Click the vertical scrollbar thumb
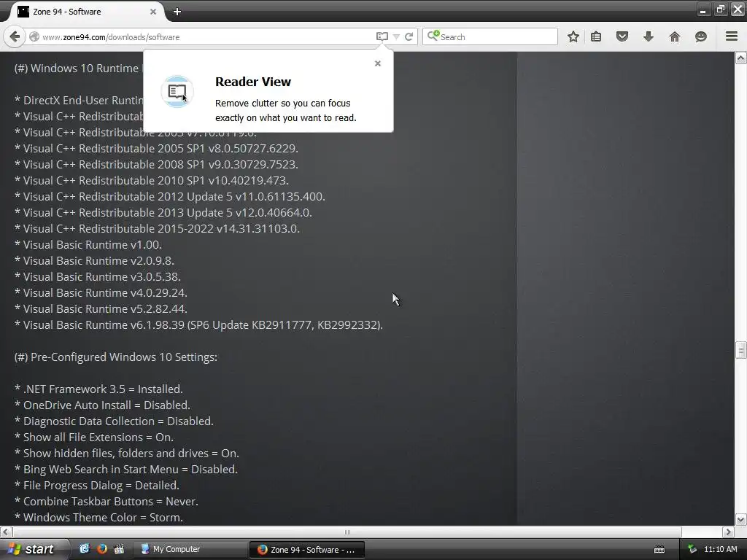The image size is (747, 560). (x=741, y=350)
